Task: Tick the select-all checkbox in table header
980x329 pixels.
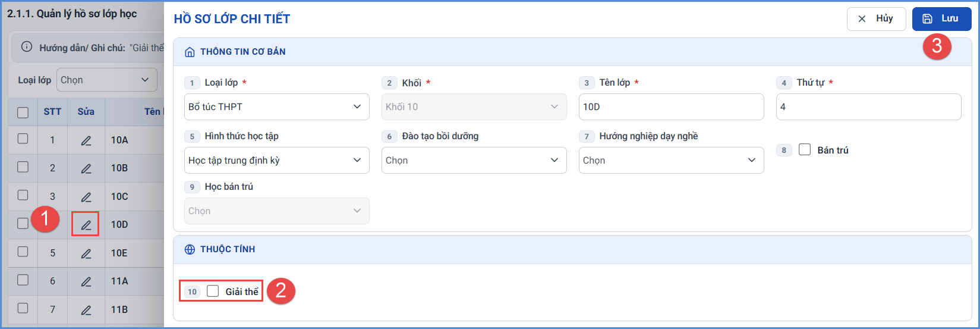Action: (x=23, y=112)
